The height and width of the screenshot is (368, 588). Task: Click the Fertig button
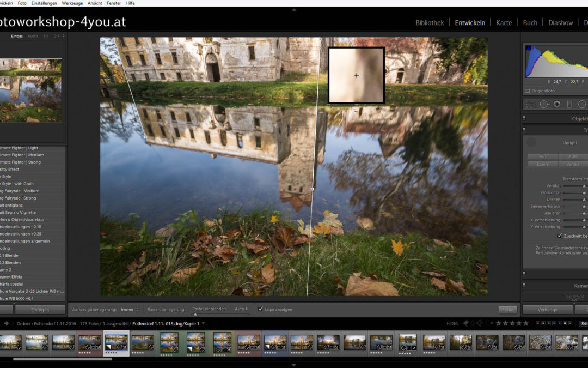tap(508, 310)
